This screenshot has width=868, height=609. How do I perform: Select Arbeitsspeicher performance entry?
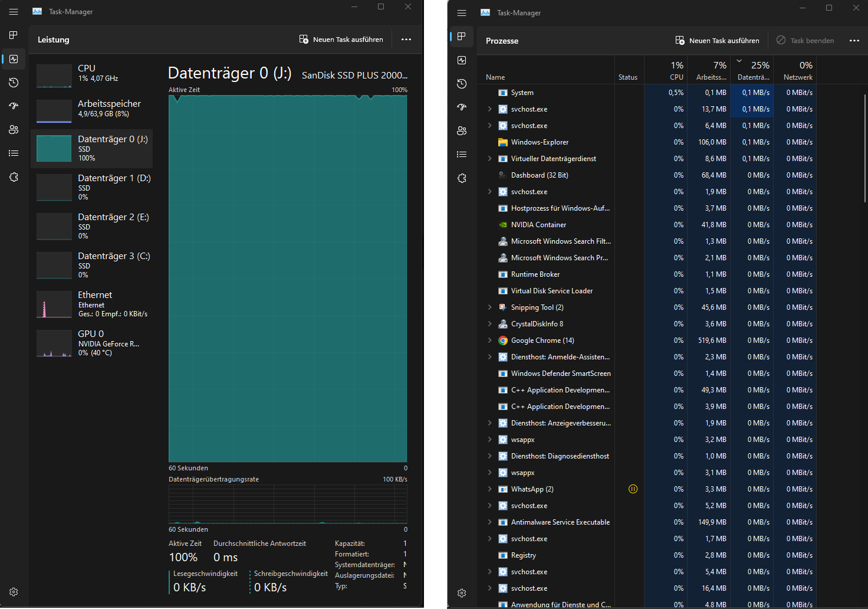(91, 110)
